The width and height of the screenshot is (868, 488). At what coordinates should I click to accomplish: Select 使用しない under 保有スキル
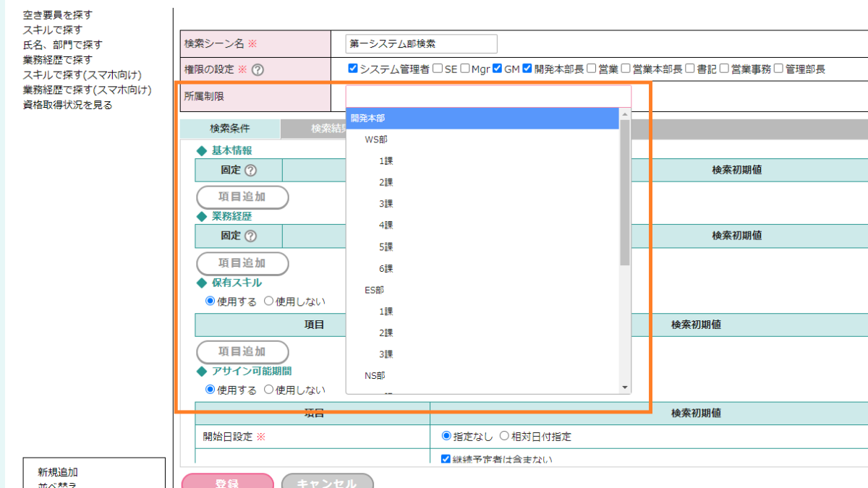[269, 301]
